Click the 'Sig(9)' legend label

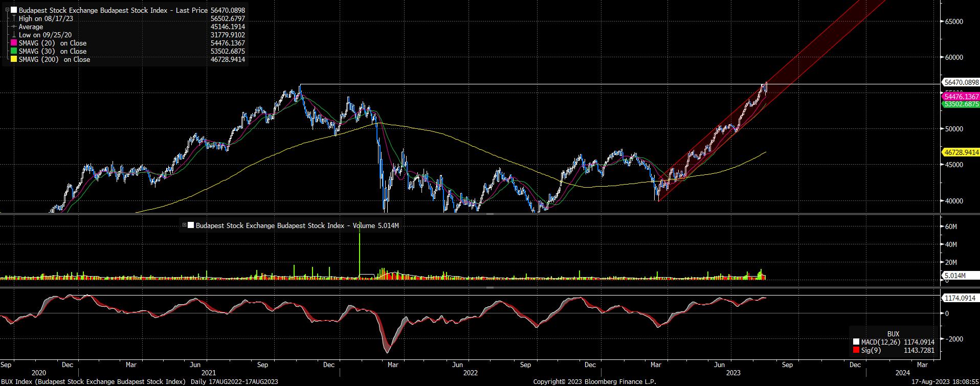pos(871,350)
